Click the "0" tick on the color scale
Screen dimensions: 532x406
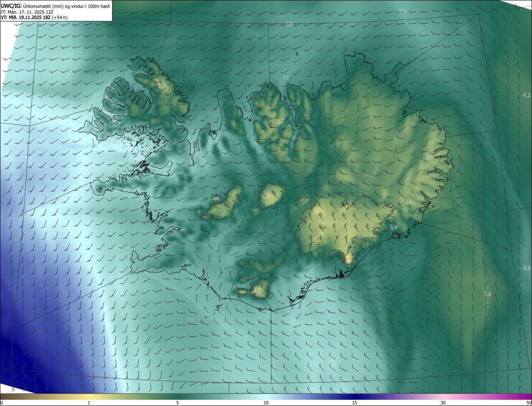[1, 403]
